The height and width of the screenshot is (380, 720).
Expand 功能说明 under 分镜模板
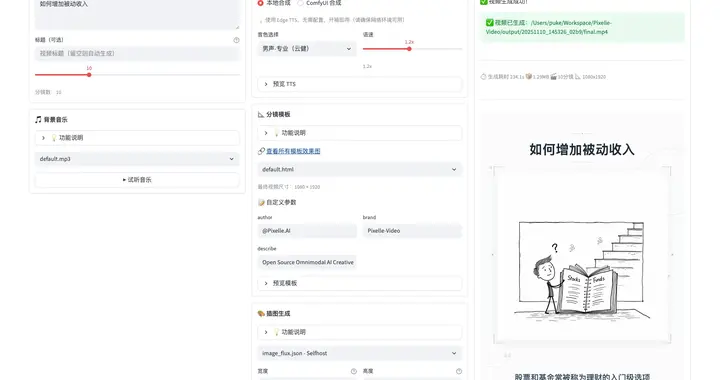[x=360, y=133]
